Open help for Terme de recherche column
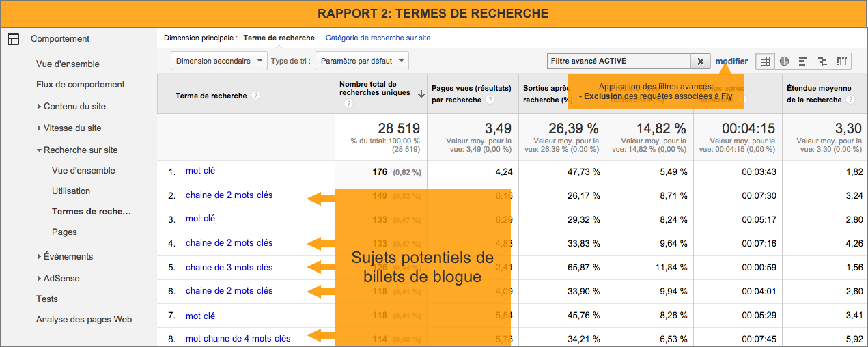Image resolution: width=868 pixels, height=347 pixels. coord(256,96)
